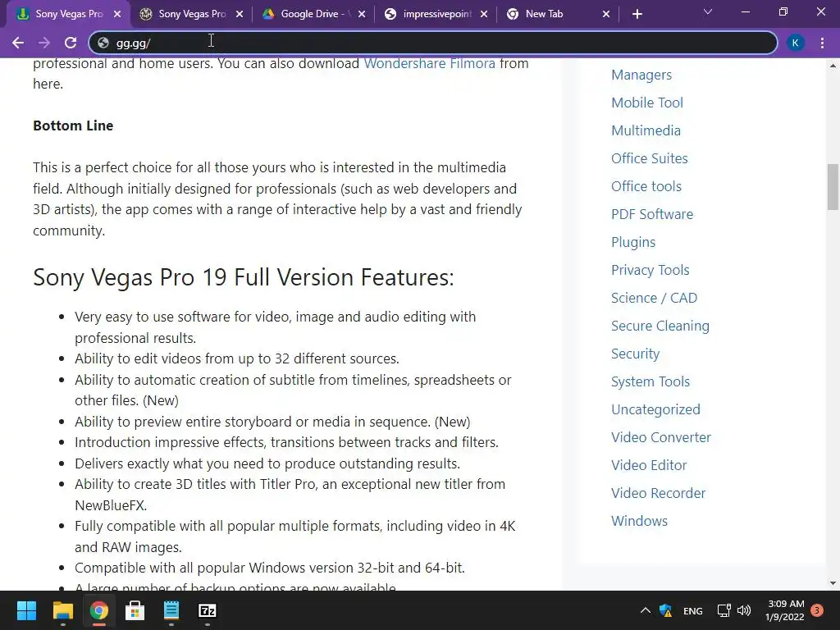The image size is (840, 630).
Task: Open the Privacy Tools category
Action: [x=651, y=270]
